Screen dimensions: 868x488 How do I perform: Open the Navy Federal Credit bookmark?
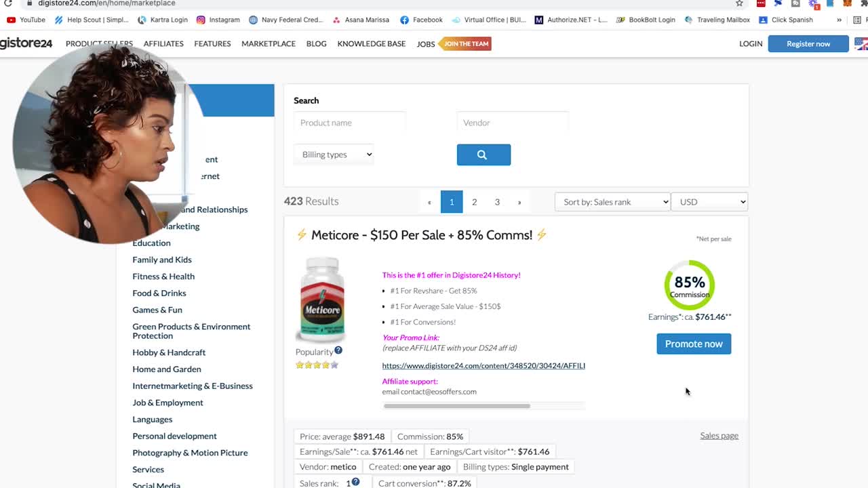click(x=285, y=20)
